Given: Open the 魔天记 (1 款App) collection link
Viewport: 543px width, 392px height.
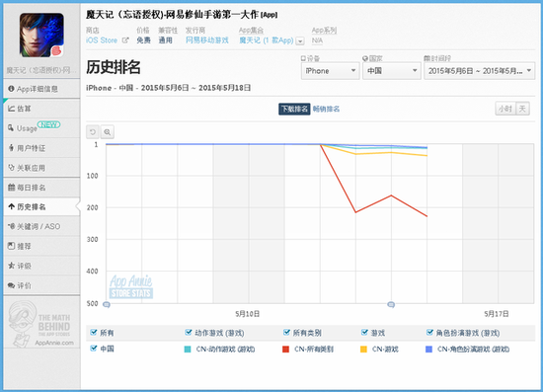Looking at the screenshot, I should [267, 40].
